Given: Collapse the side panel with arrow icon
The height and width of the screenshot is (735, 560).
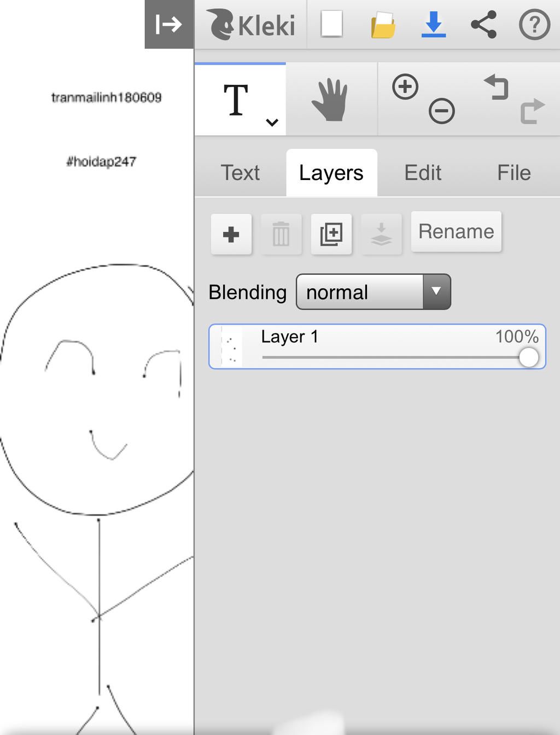Looking at the screenshot, I should (169, 24).
